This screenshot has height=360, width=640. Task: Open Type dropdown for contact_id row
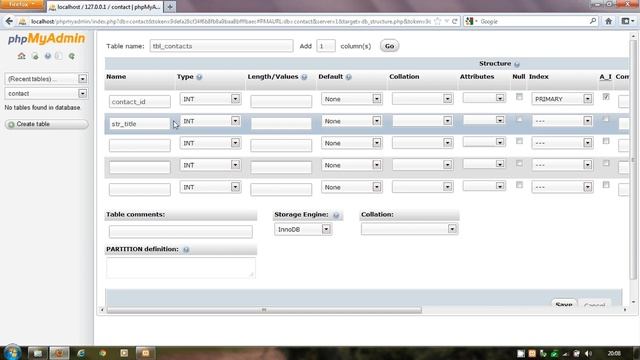tap(210, 99)
